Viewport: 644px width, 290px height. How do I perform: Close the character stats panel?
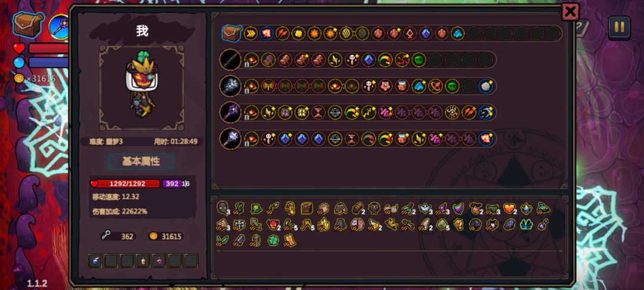pos(570,12)
